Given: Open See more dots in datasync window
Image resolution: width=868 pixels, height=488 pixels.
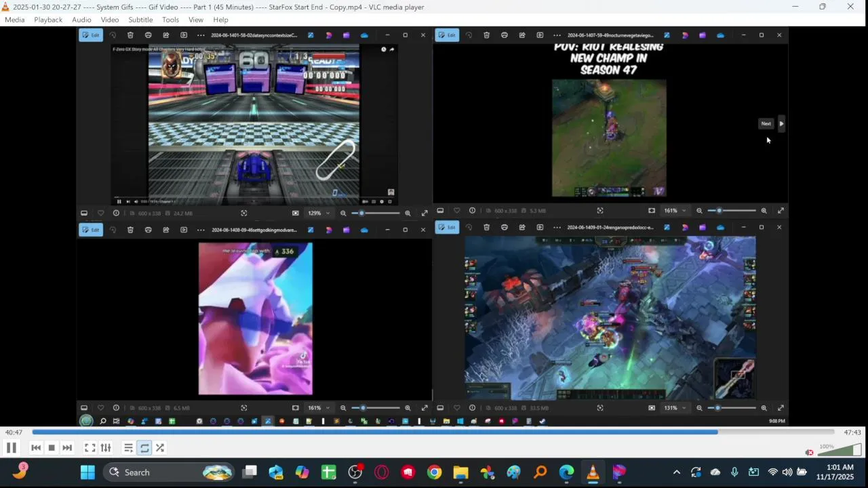Looking at the screenshot, I should tap(201, 35).
